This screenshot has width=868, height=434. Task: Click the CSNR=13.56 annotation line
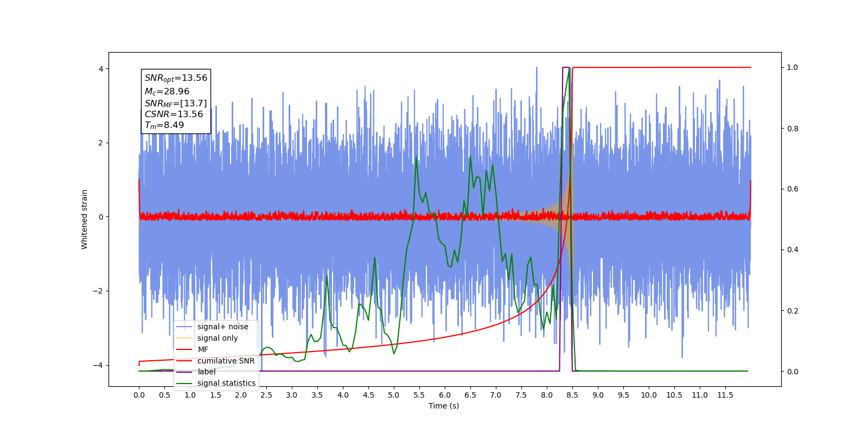click(x=174, y=114)
